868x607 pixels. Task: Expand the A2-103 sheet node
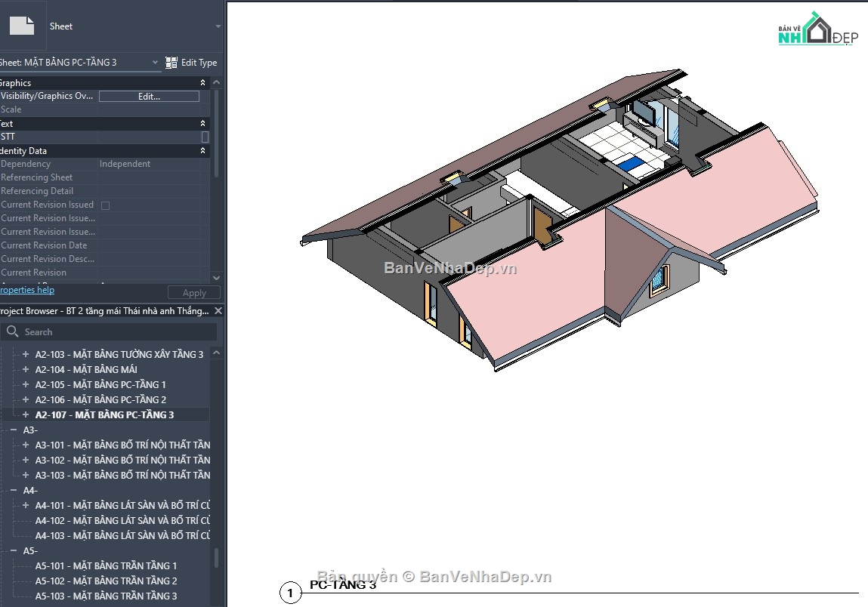point(26,354)
